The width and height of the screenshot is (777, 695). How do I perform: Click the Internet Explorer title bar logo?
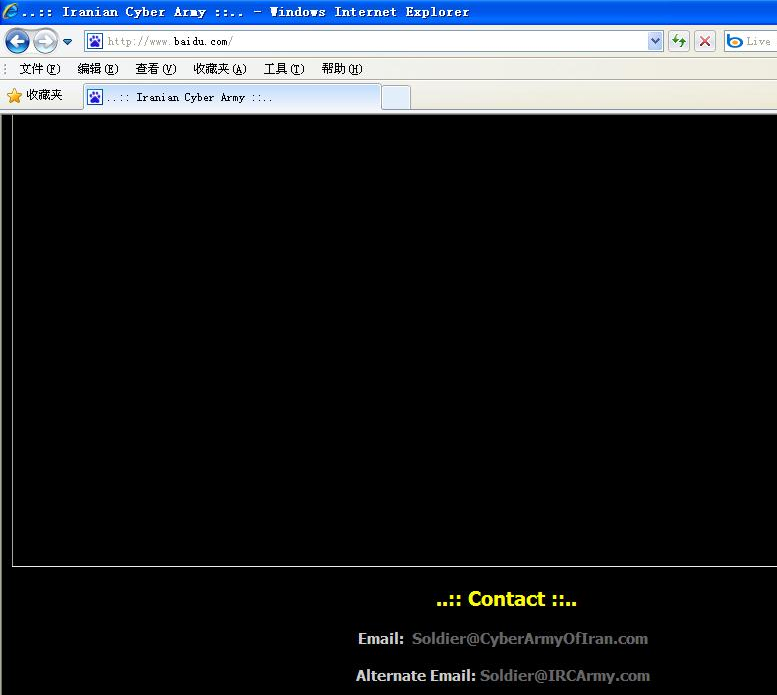click(10, 11)
